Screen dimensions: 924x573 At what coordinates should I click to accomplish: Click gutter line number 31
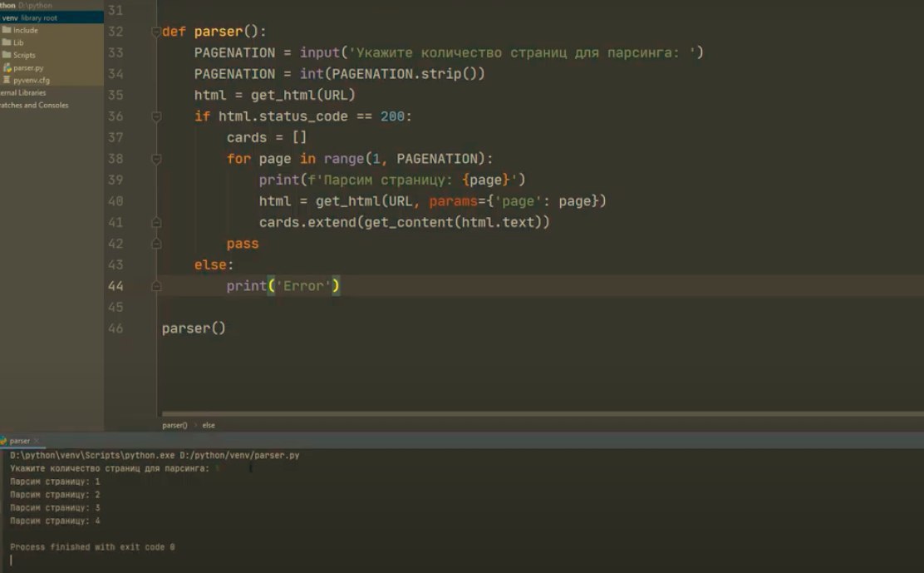(116, 11)
